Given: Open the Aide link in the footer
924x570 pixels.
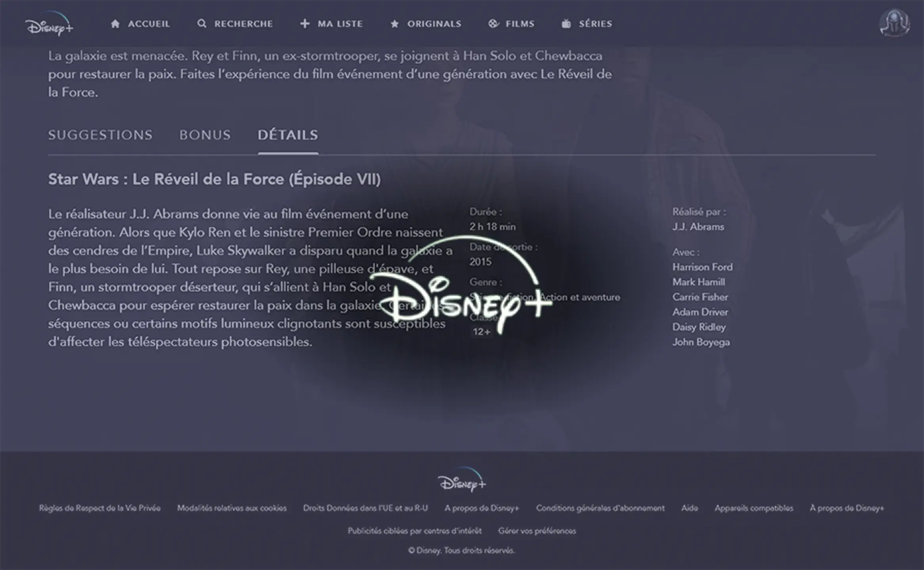Looking at the screenshot, I should [689, 508].
